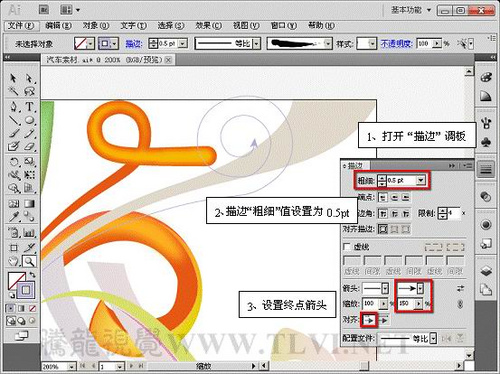Select the Rotate tool
This screenshot has width=500, height=374.
(x=14, y=162)
